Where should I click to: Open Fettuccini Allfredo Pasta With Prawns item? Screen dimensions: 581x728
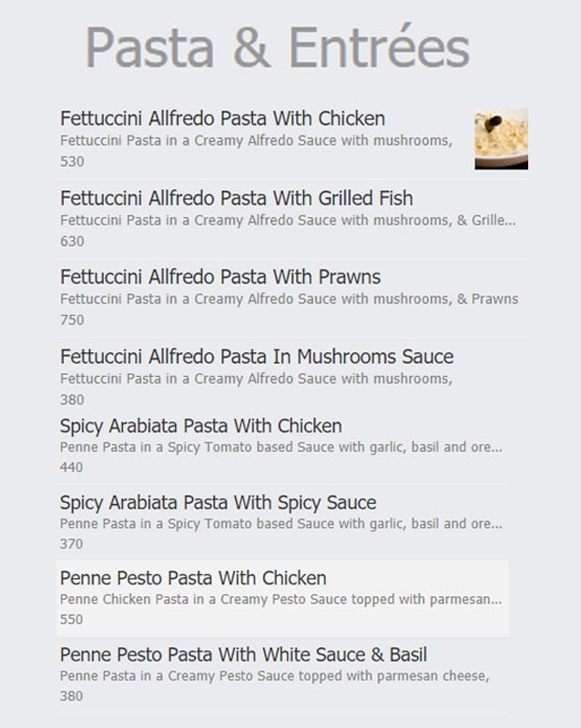tap(220, 277)
